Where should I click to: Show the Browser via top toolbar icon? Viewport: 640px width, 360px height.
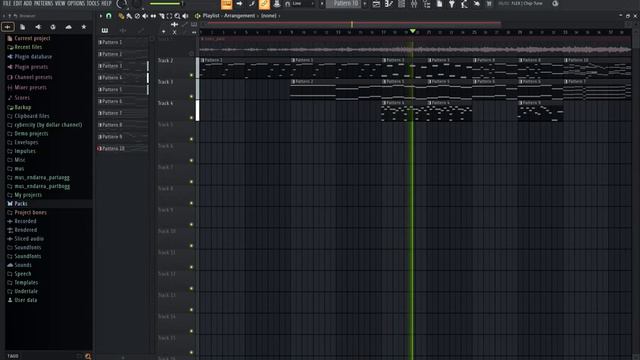coord(427,4)
